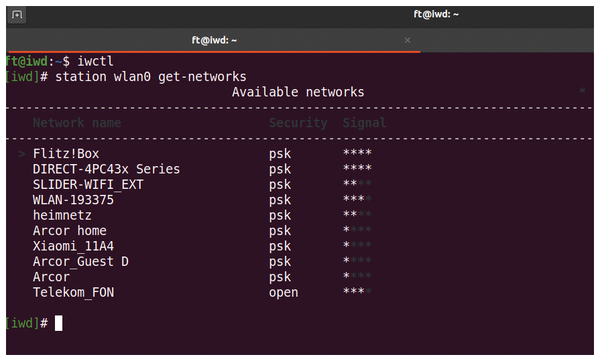This screenshot has height=361, width=600.
Task: Click the WLAN-193375 network entry
Action: (73, 200)
